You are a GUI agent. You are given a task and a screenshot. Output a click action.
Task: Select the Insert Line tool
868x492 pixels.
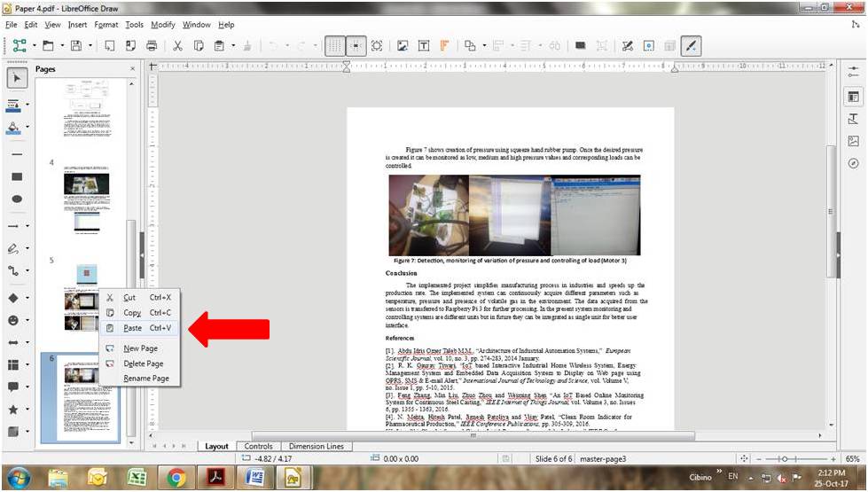(17, 154)
